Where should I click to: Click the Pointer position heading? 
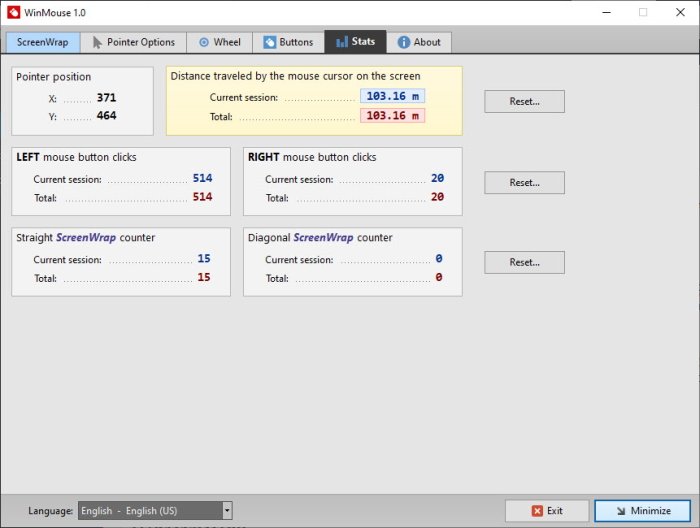click(x=54, y=77)
